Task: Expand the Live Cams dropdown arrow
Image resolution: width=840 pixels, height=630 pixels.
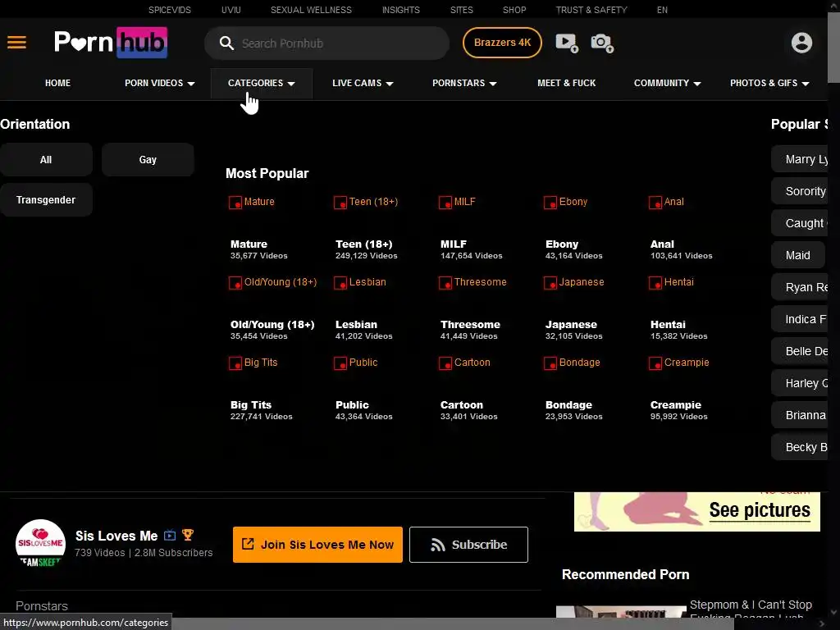Action: 390,84
